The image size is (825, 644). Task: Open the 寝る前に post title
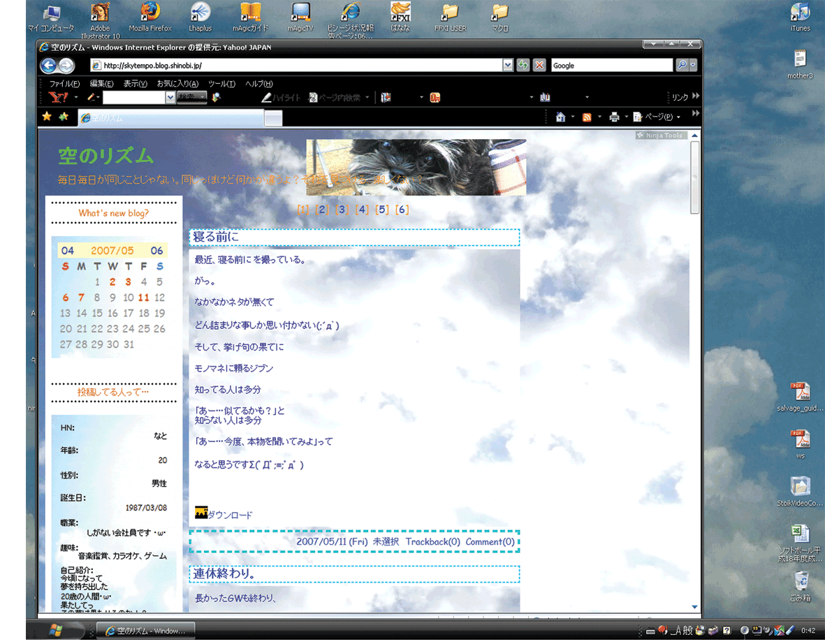coord(216,237)
